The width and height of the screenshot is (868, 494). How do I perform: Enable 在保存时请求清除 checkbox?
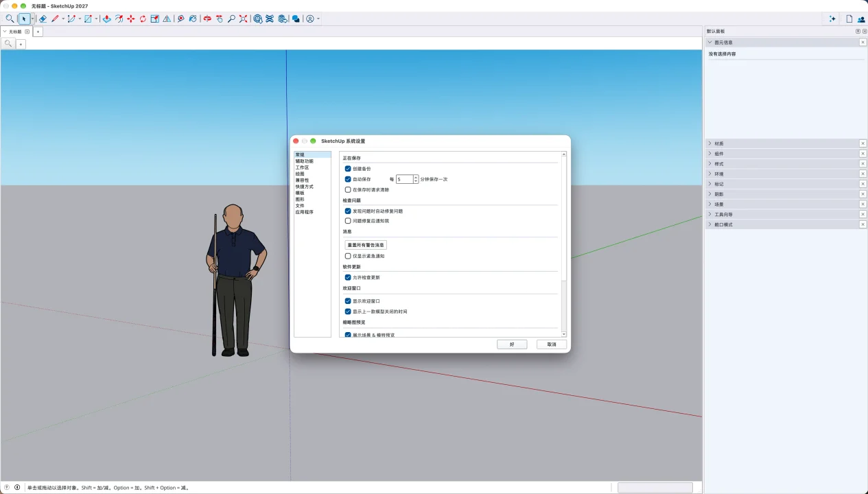(x=348, y=189)
